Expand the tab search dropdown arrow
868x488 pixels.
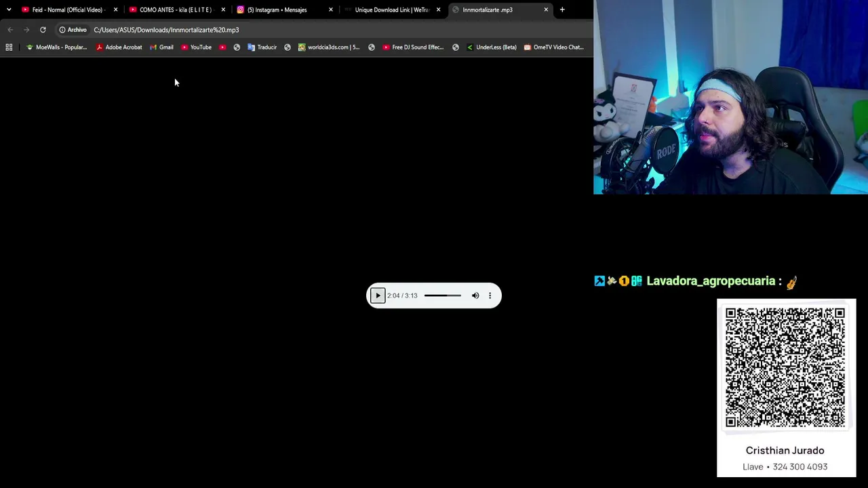(9, 9)
